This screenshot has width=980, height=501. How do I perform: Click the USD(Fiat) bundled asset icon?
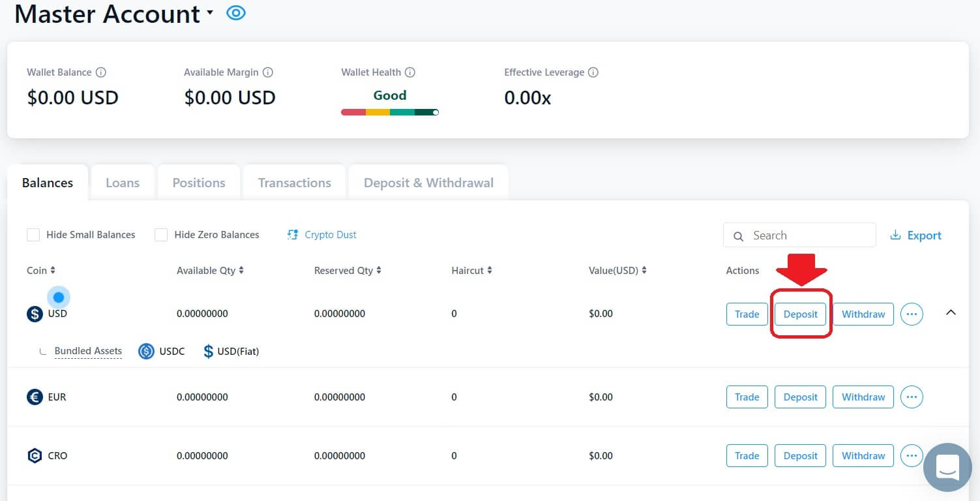(208, 351)
